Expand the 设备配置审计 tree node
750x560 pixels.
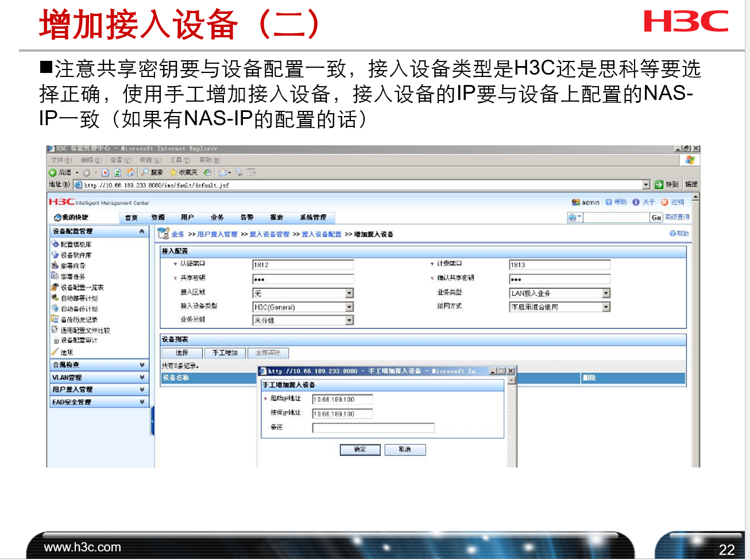pos(56,341)
